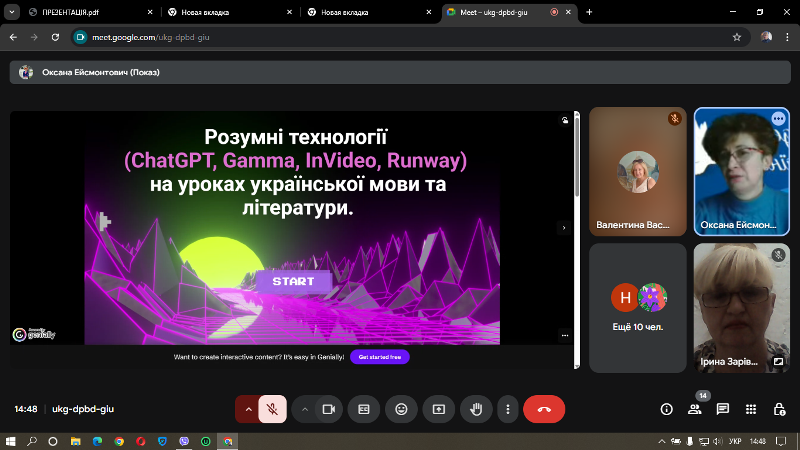The image size is (800, 450).
Task: Open Chrome profile avatar
Action: click(x=766, y=37)
